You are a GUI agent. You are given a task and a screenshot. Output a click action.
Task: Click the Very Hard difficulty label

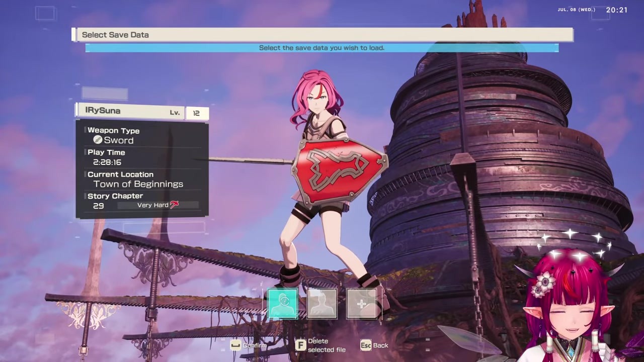pyautogui.click(x=153, y=205)
